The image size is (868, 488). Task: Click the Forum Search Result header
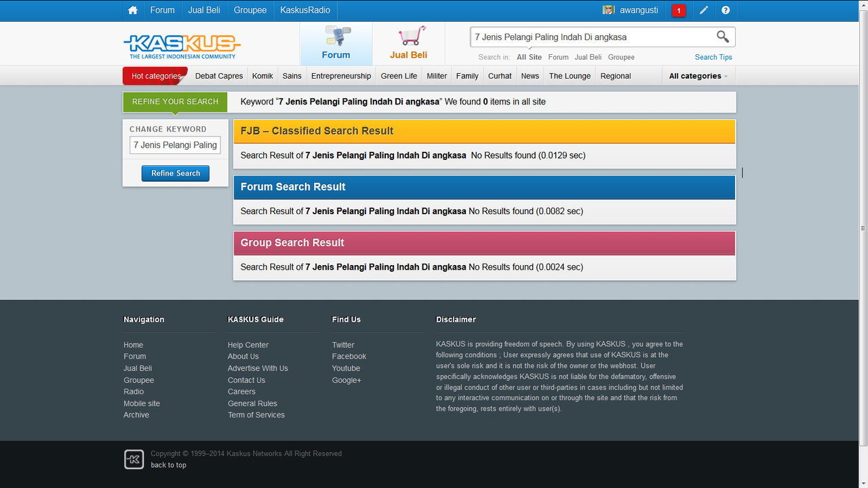click(x=484, y=187)
